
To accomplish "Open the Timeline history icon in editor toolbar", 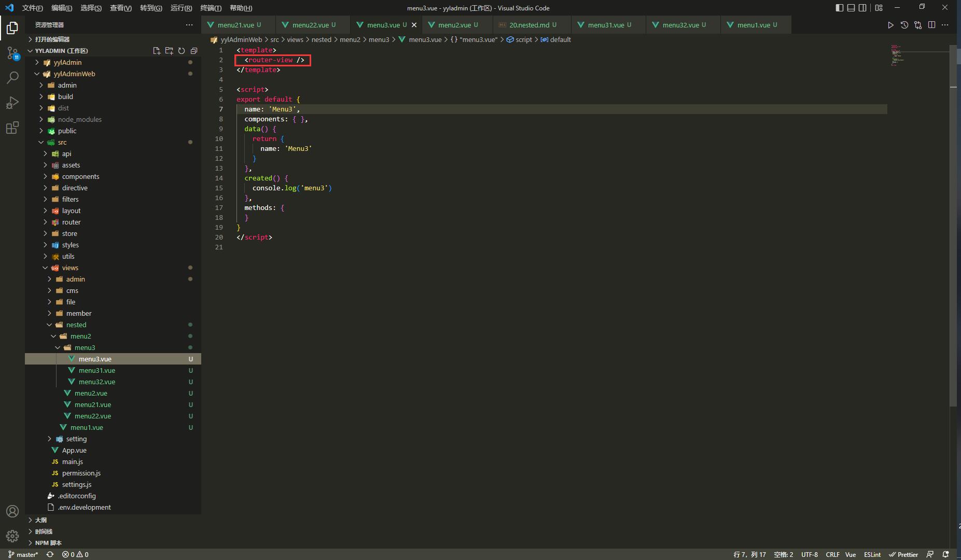I will pyautogui.click(x=904, y=24).
